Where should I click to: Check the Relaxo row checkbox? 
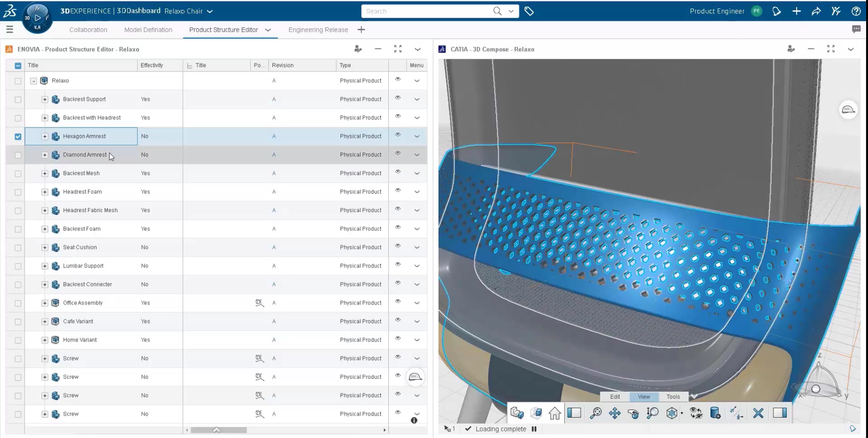point(18,81)
